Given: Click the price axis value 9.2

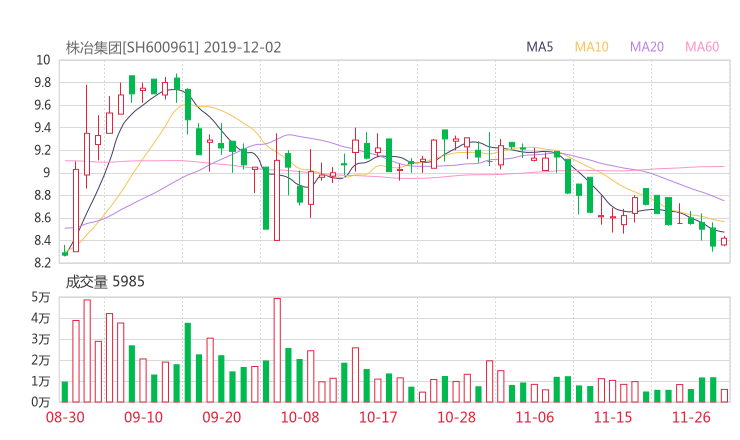Looking at the screenshot, I should click(42, 151).
